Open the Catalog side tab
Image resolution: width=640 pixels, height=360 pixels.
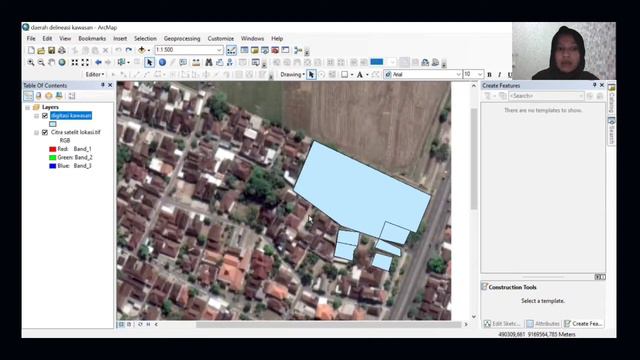611,99
